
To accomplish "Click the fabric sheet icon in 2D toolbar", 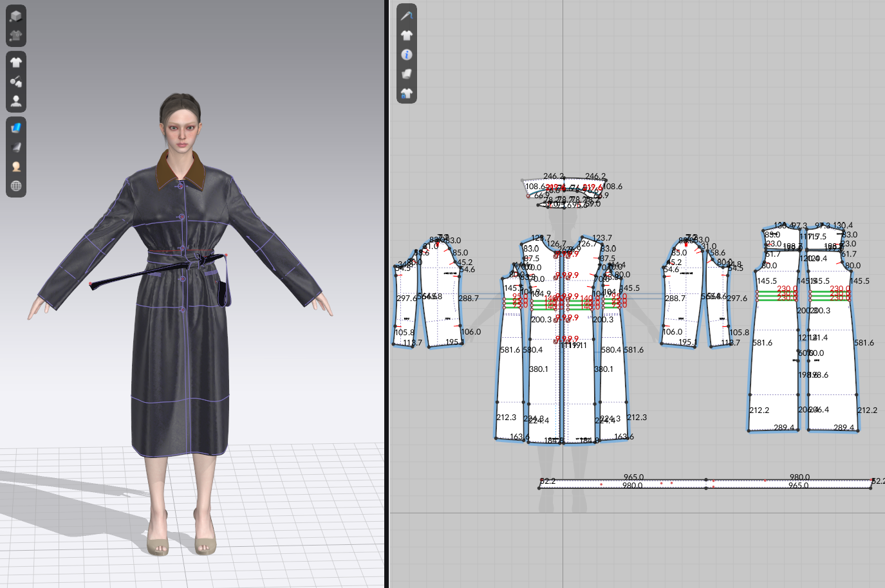I will pyautogui.click(x=407, y=74).
